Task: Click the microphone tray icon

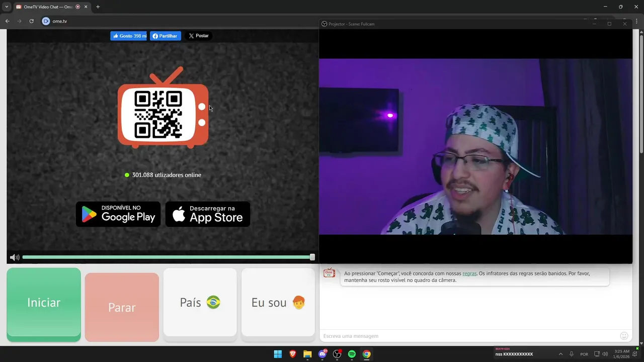Action: click(x=572, y=354)
